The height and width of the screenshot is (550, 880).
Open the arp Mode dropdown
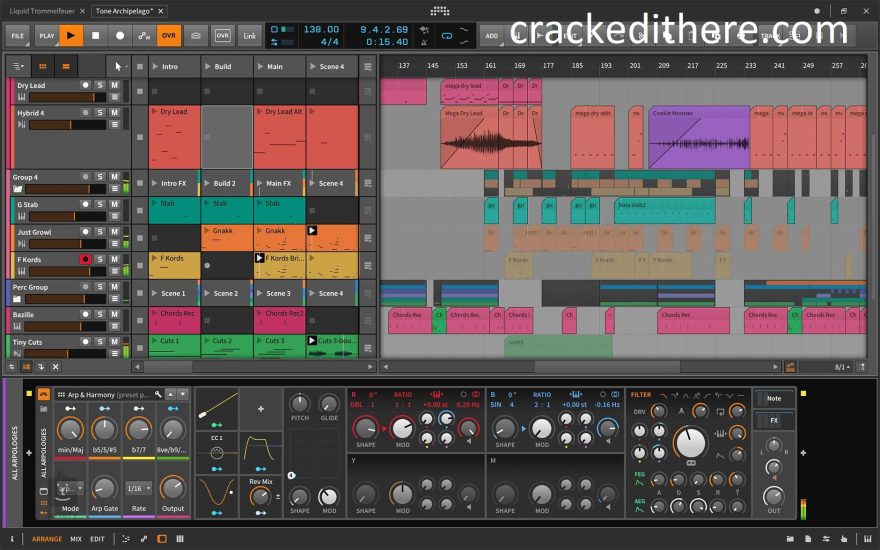(x=70, y=489)
